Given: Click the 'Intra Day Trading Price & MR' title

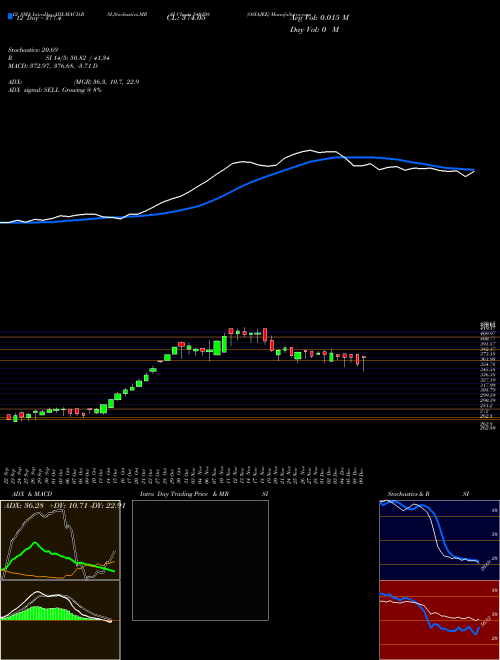Looking at the screenshot, I should 184,494.
